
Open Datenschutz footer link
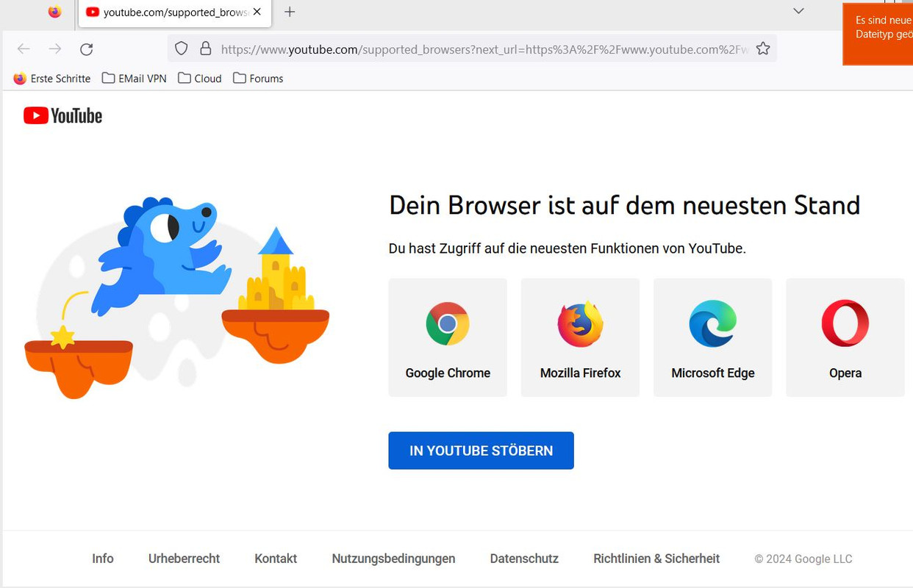click(524, 559)
